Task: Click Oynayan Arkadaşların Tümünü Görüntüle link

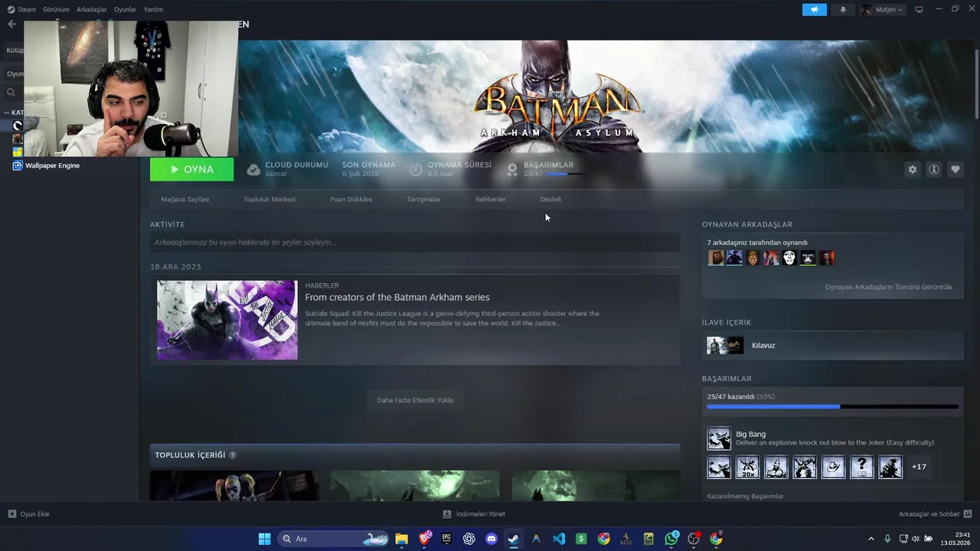Action: coord(888,287)
